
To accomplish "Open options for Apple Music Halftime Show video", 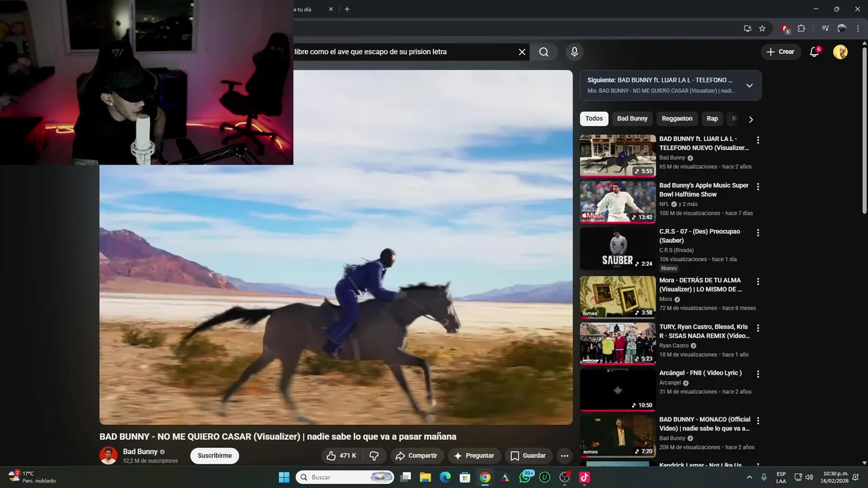I will click(758, 186).
